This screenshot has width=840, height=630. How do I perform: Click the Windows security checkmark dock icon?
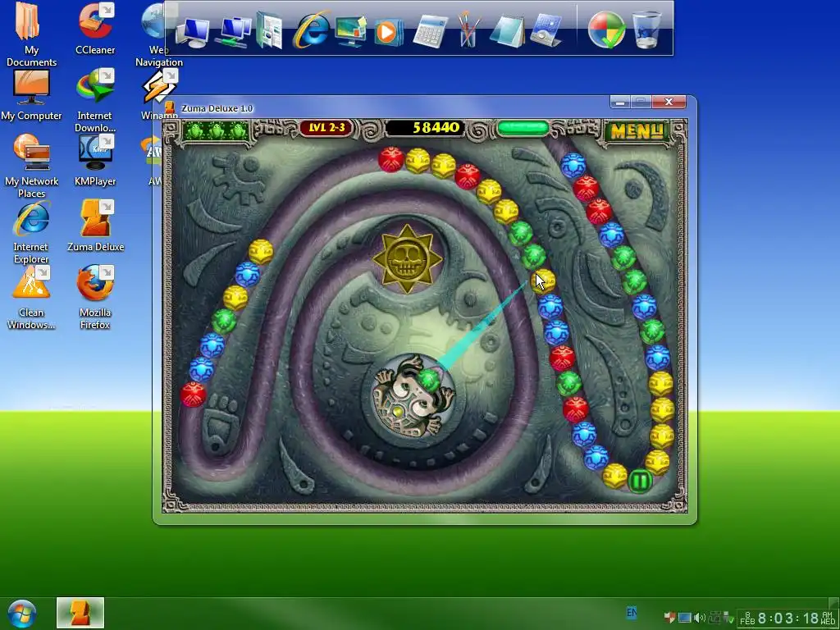[606, 30]
